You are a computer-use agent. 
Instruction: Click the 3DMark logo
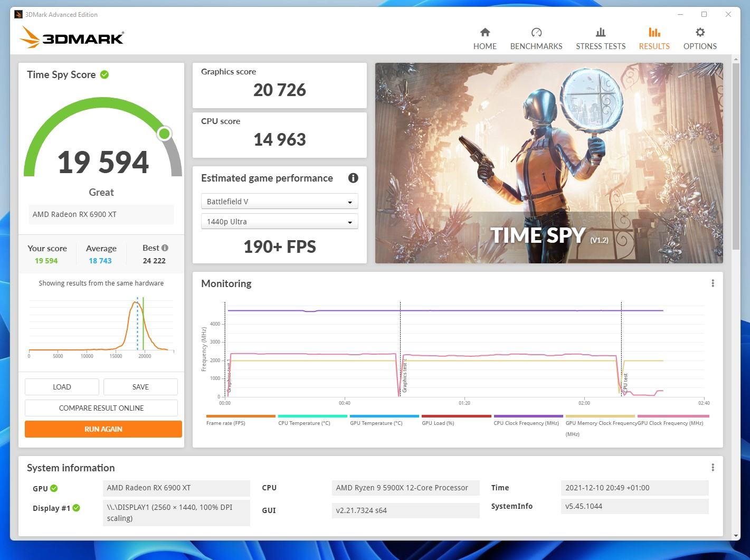click(x=72, y=37)
